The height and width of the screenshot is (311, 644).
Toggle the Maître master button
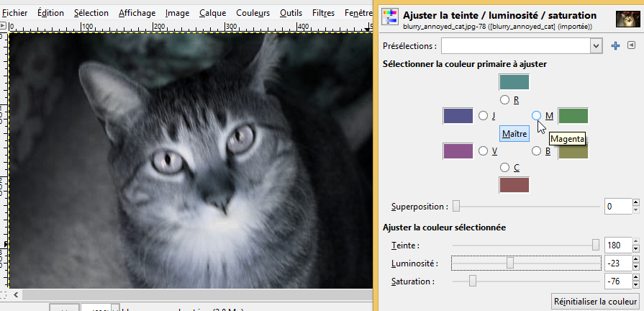point(514,133)
